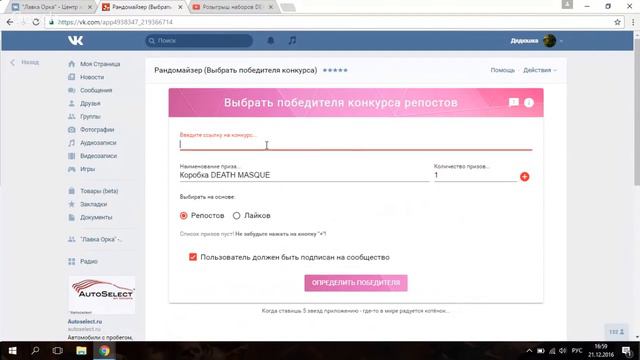This screenshot has width=640, height=360.
Task: Open taskbar search magnifier
Action: point(36,351)
